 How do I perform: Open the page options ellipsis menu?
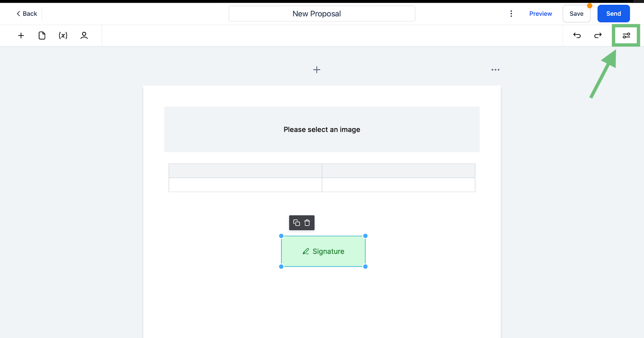click(495, 70)
